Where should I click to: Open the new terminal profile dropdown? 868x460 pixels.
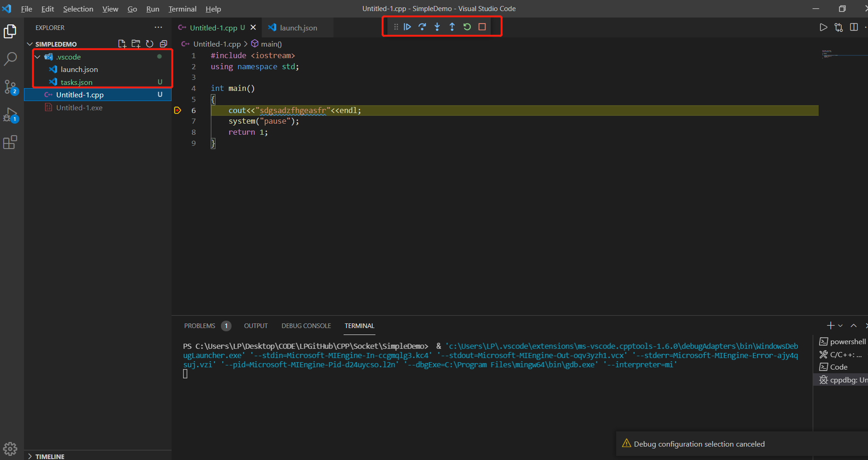[840, 326]
